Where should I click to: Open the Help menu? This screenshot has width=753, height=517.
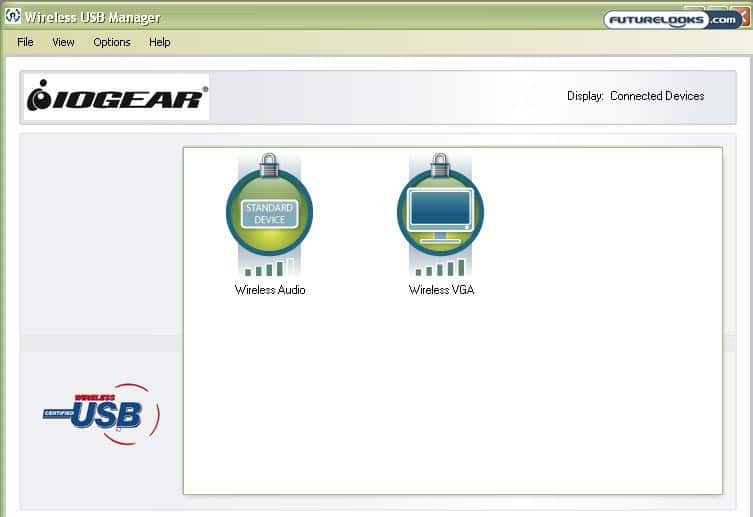[160, 42]
